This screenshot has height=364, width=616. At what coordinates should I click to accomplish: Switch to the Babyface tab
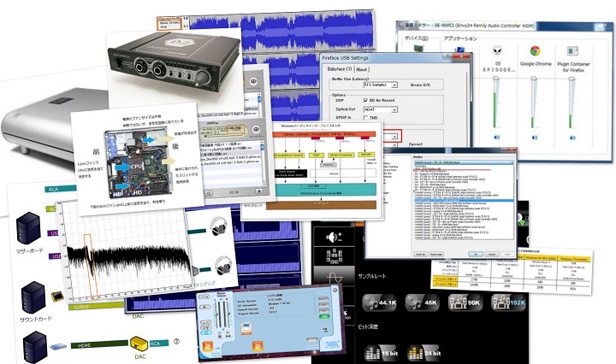coord(340,69)
